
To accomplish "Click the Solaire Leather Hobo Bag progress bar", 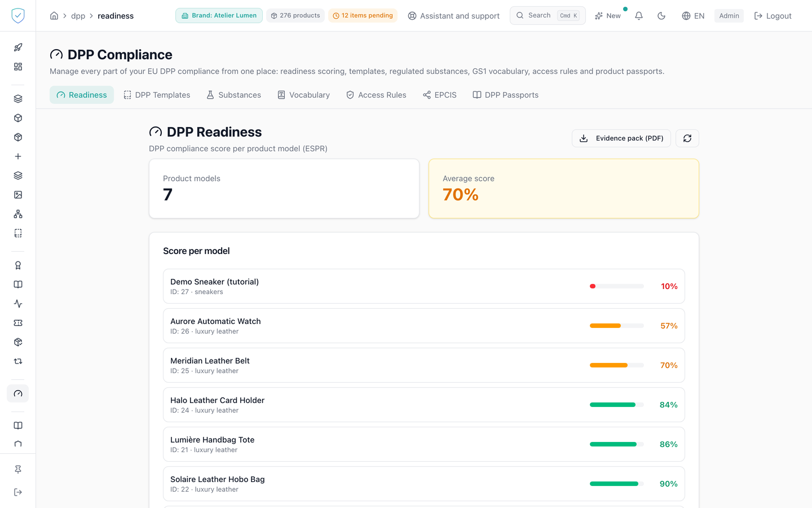I will point(617,484).
